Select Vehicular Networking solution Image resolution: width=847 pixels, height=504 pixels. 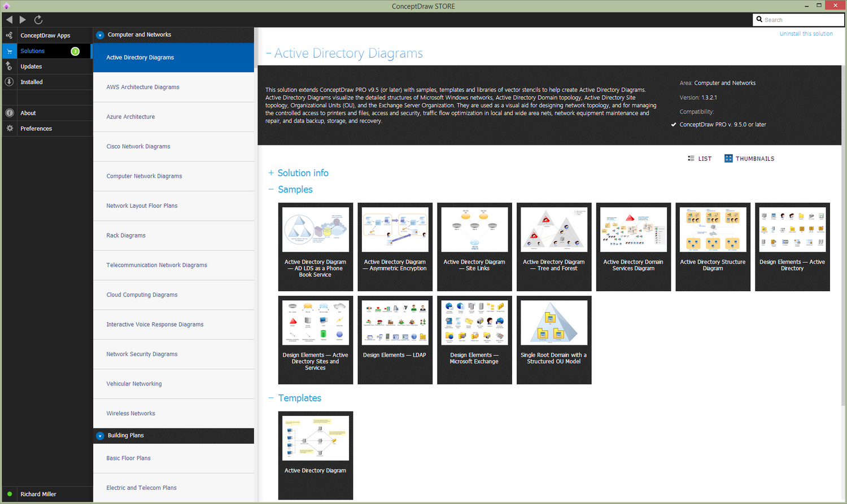pos(173,384)
